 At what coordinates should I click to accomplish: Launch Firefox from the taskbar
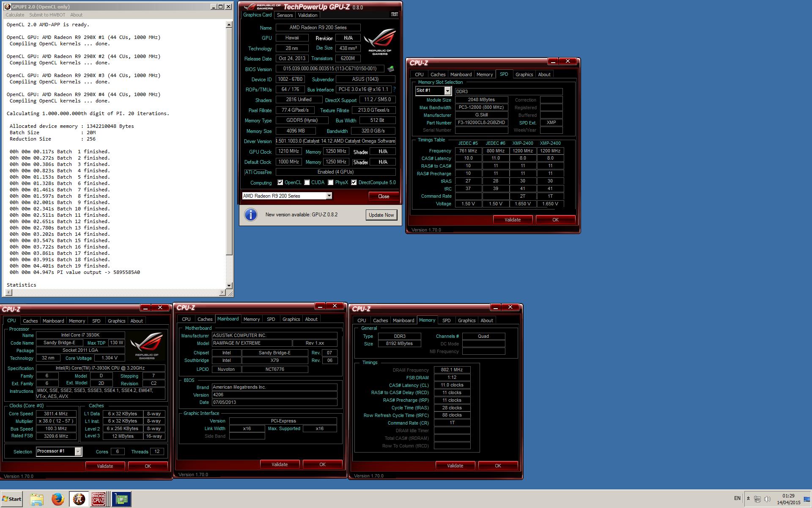click(58, 499)
